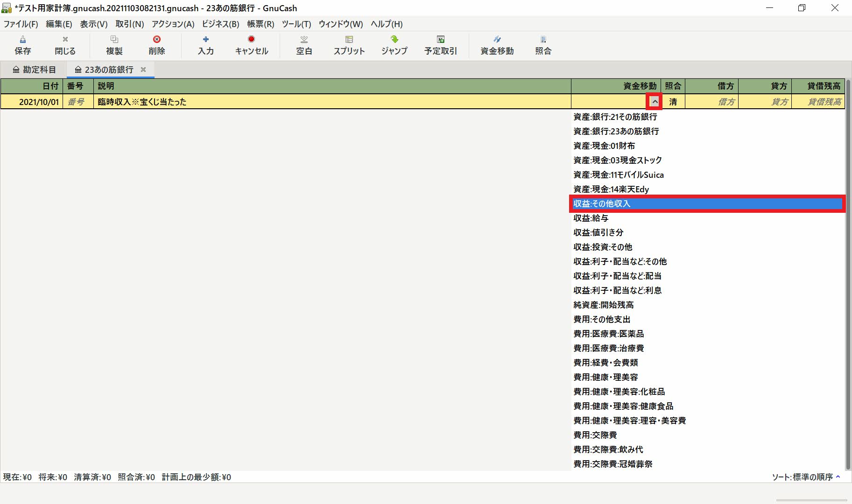Choose 費用:健康・理美容:理容・美容費 from the list
The height and width of the screenshot is (504, 852).
click(708, 420)
